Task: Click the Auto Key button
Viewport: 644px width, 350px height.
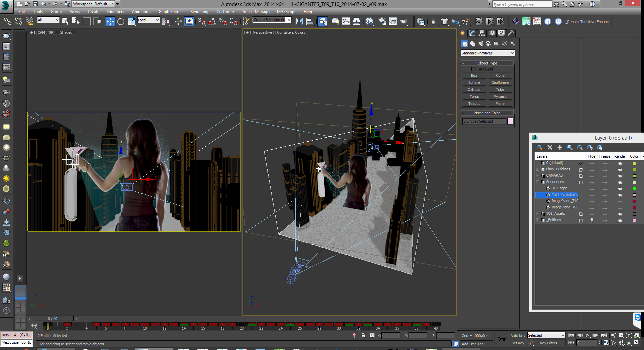Action: pos(517,336)
